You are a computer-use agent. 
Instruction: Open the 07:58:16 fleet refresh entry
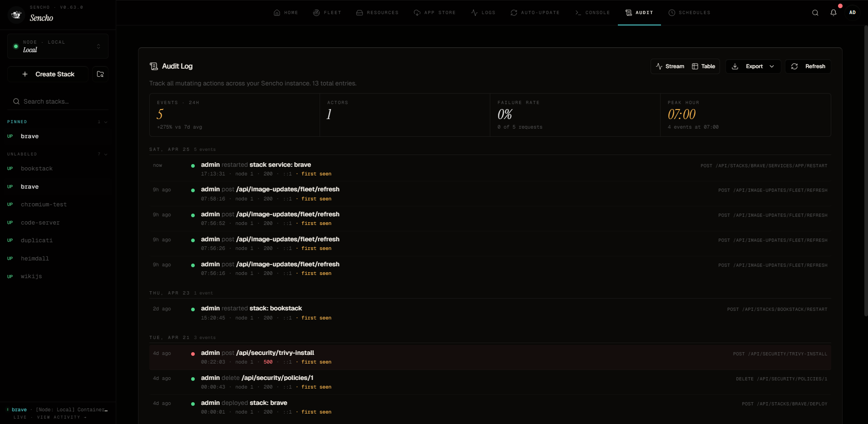click(490, 194)
